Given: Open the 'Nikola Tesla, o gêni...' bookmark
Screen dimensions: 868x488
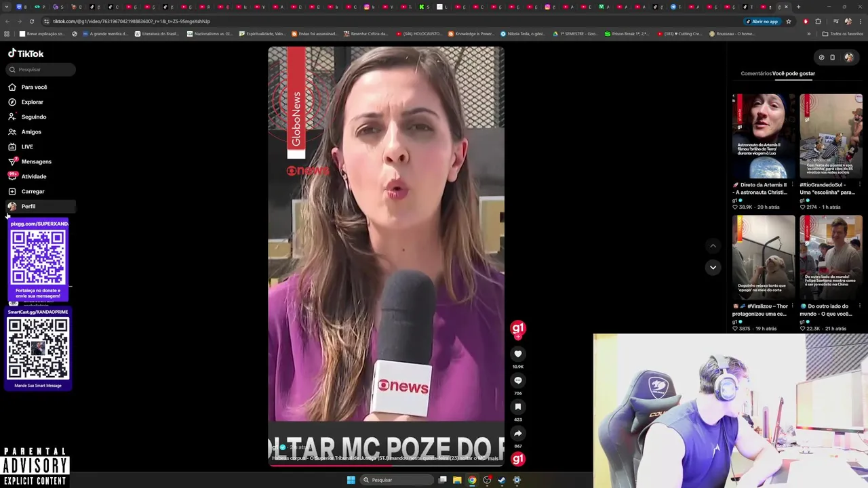Looking at the screenshot, I should 522,33.
